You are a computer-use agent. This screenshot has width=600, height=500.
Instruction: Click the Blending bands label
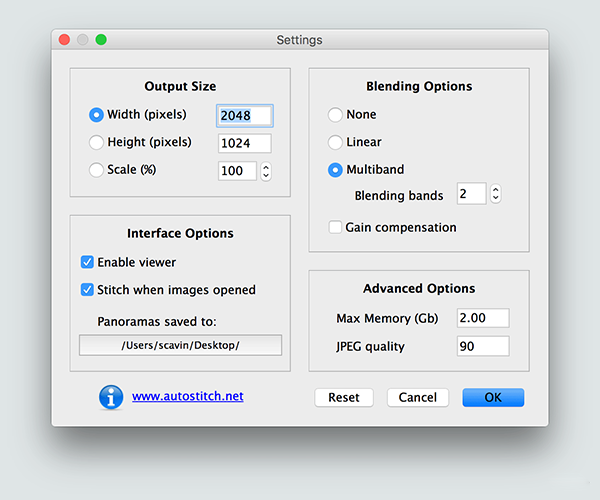tap(399, 195)
